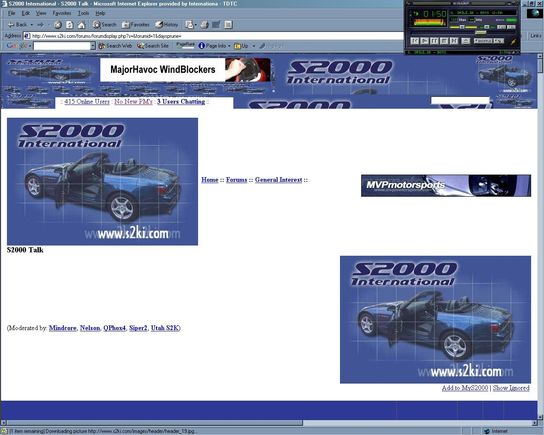Click Winamp elapsed time display
544x435 pixels.
(x=434, y=14)
